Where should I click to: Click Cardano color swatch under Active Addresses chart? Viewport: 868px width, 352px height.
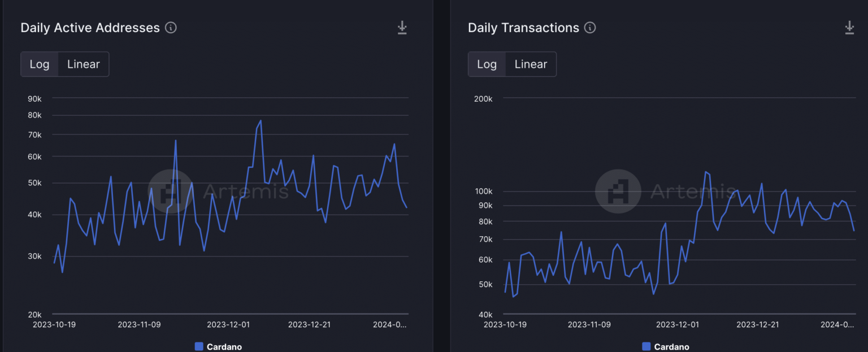click(x=199, y=346)
